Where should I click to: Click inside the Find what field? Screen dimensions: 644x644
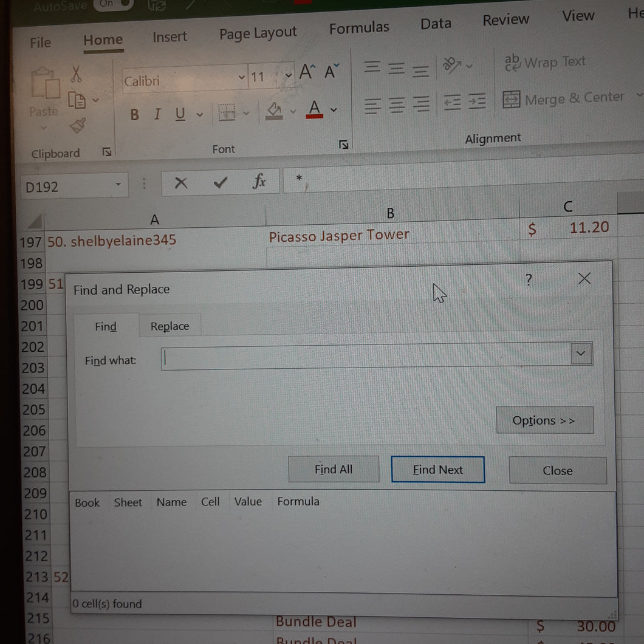pyautogui.click(x=366, y=358)
